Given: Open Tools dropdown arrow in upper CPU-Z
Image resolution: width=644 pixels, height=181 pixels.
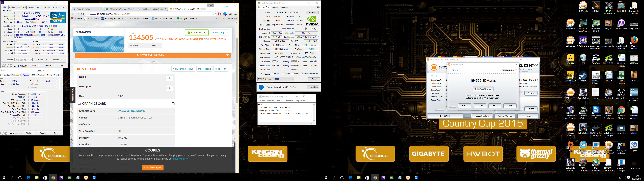Looking at the screenshot, I should 40,66.
